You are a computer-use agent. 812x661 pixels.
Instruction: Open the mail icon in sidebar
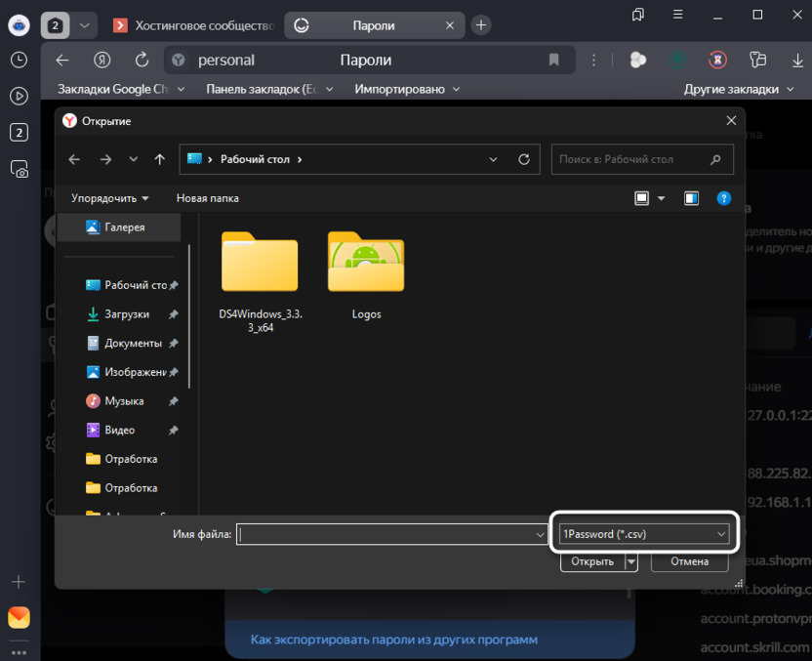coord(19,617)
